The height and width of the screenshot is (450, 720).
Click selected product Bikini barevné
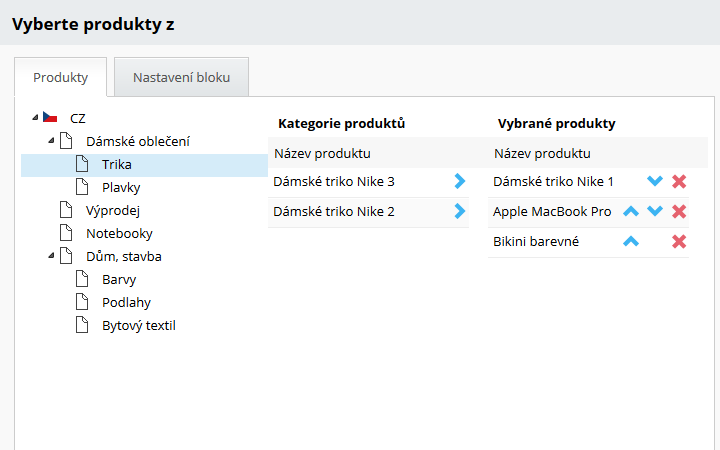point(536,242)
